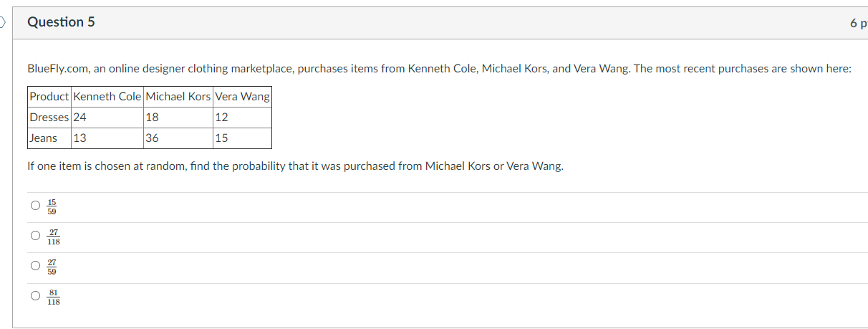Click the Product header cell
Image resolution: width=868 pixels, height=329 pixels.
[x=49, y=97]
